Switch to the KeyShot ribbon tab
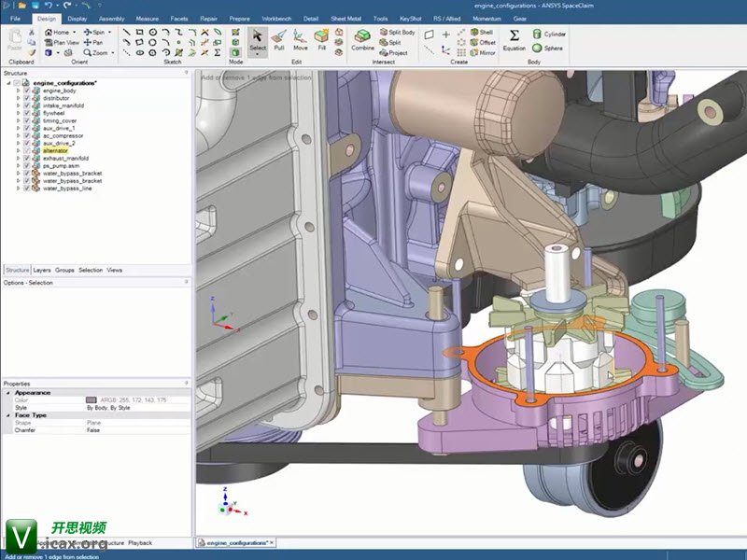The image size is (747, 560). pos(411,19)
